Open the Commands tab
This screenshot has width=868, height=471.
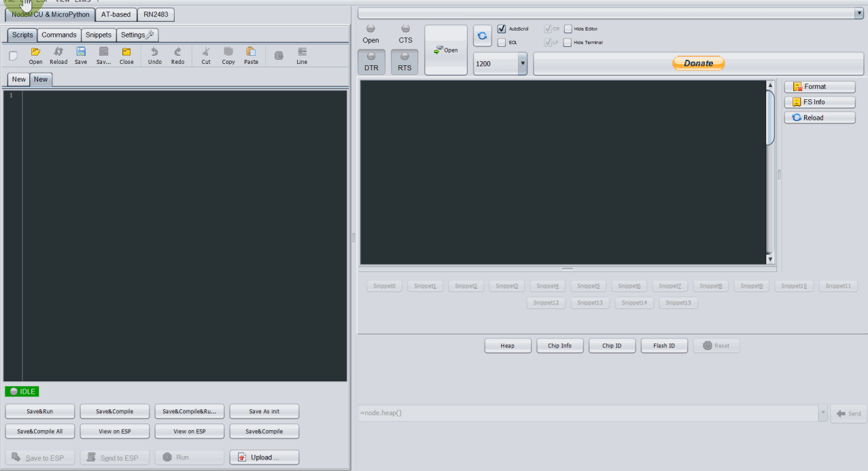coord(59,35)
